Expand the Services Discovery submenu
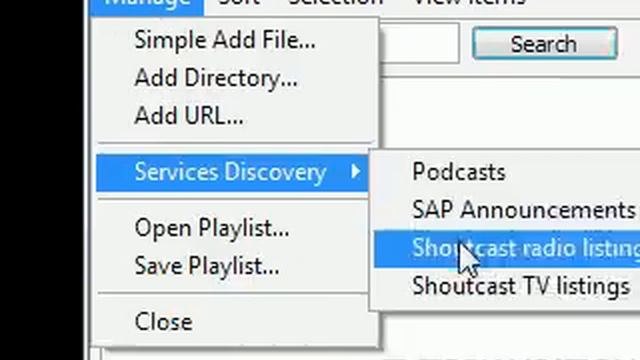The image size is (640, 360). [x=232, y=172]
